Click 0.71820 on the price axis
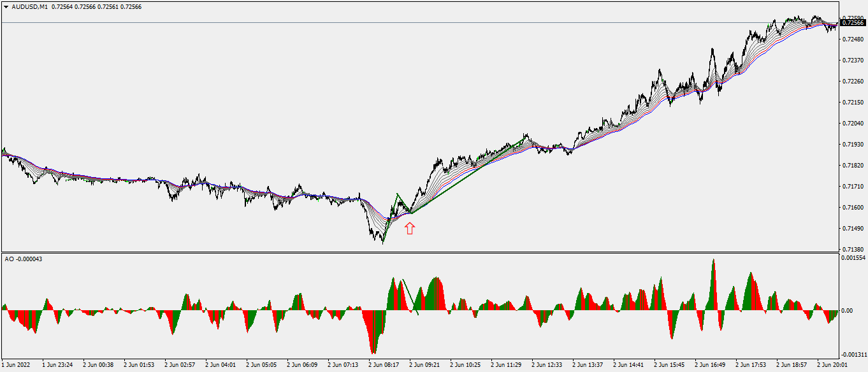Viewport: 868px width, 372px height. click(x=853, y=166)
